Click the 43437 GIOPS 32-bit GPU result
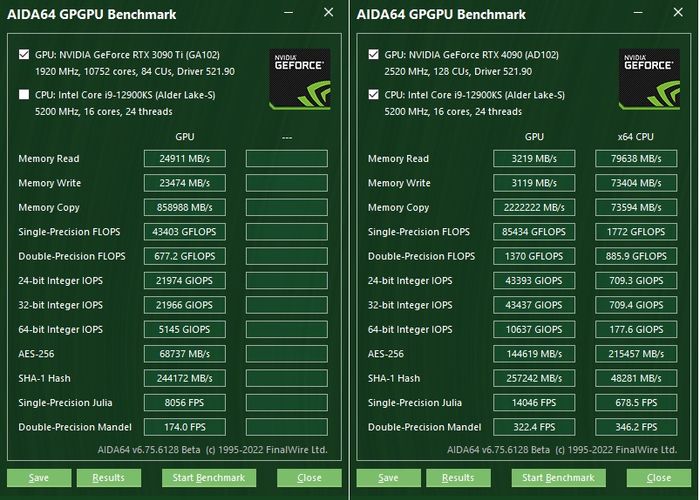 pos(534,305)
